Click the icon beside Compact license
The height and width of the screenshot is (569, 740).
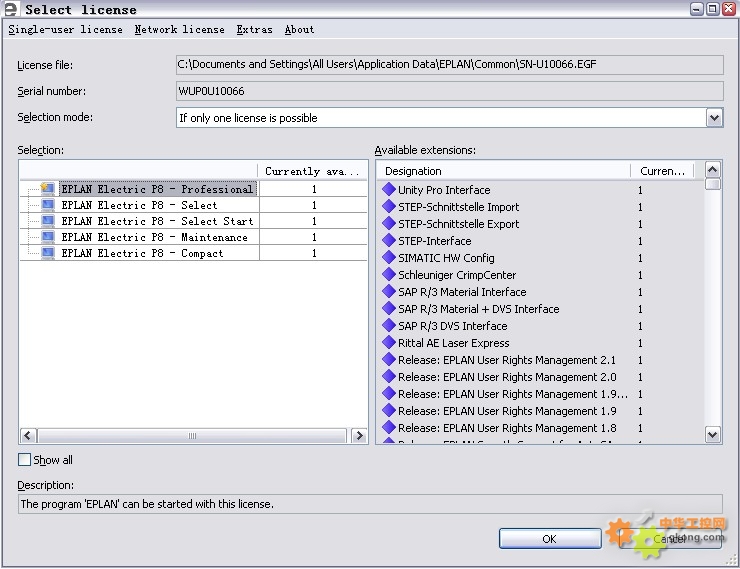(48, 253)
